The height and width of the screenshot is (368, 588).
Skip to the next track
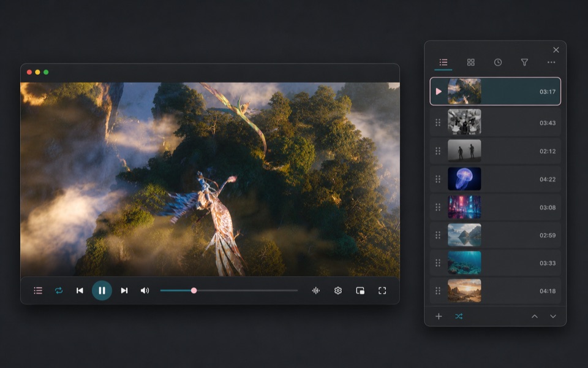pos(124,290)
